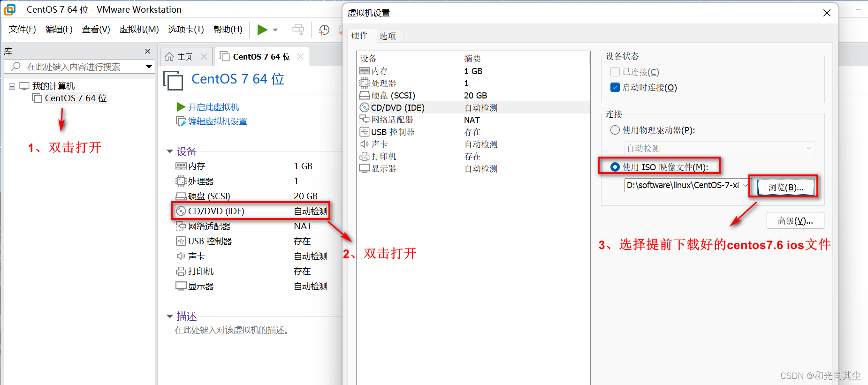This screenshot has width=868, height=385.
Task: Select 网络适配器 row in settings device list
Action: [x=473, y=120]
